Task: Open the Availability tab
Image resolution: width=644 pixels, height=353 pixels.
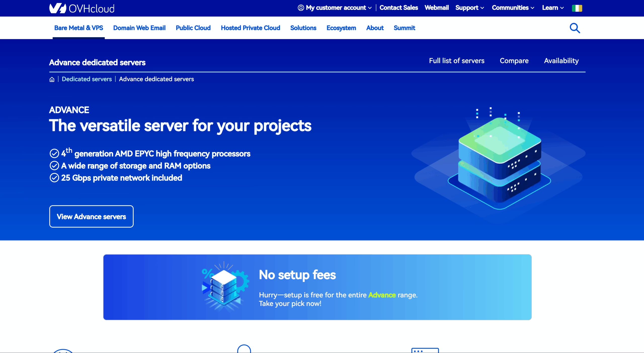Action: (x=561, y=61)
